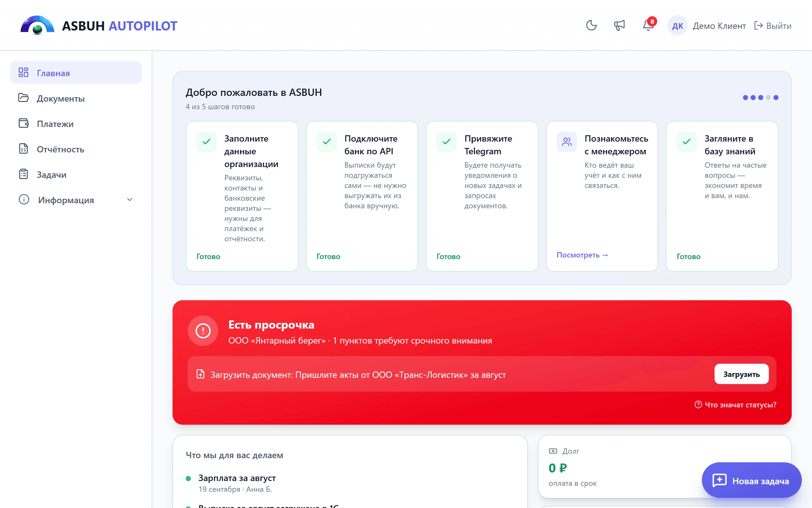
Task: Click checkmark on Заполните данные организации card
Action: click(x=207, y=142)
